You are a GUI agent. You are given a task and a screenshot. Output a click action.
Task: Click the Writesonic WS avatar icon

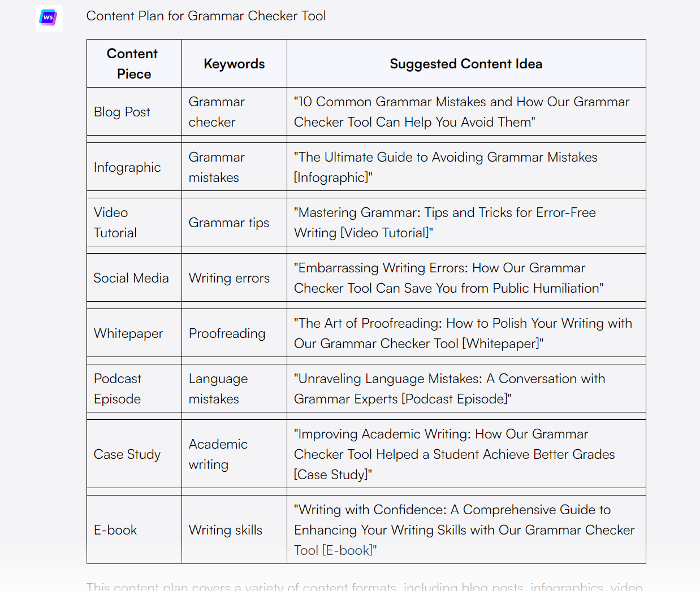tap(49, 18)
